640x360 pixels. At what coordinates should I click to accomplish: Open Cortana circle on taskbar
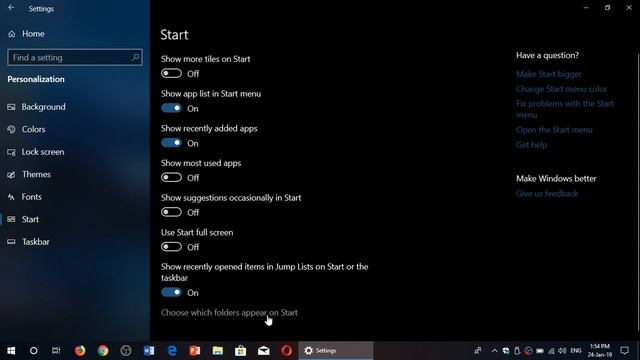click(33, 351)
